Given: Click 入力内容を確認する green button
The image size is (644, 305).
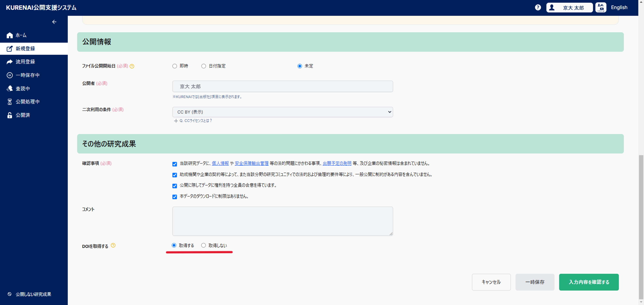Looking at the screenshot, I should 589,282.
